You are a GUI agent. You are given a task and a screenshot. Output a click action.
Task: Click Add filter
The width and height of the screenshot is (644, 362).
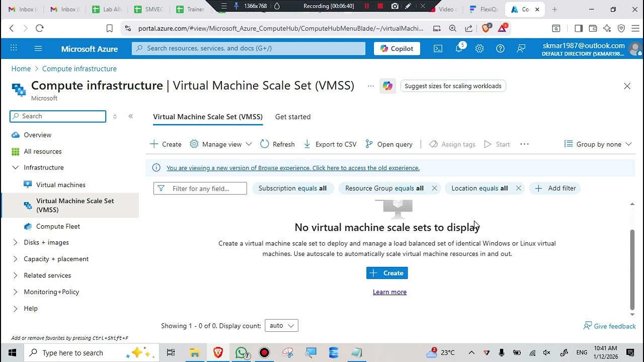click(x=555, y=188)
